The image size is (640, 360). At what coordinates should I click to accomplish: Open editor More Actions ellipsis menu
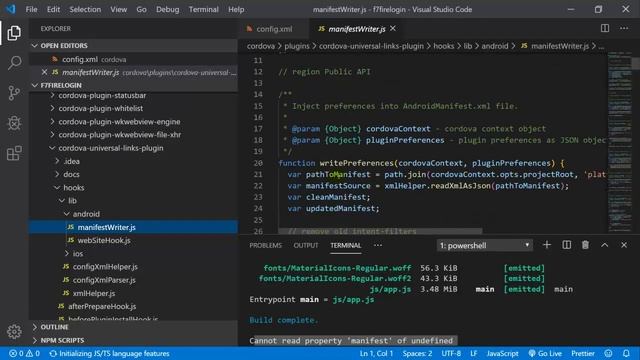click(624, 28)
